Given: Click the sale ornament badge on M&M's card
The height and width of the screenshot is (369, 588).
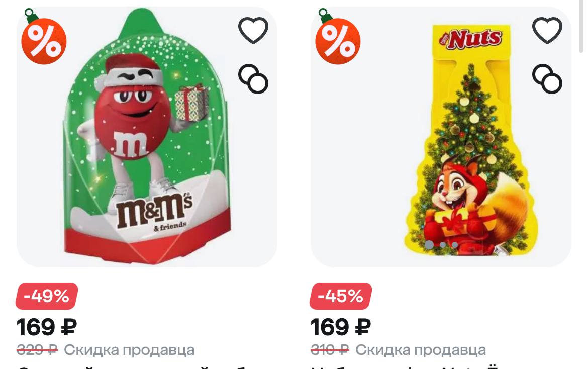Looking at the screenshot, I should pos(44,37).
